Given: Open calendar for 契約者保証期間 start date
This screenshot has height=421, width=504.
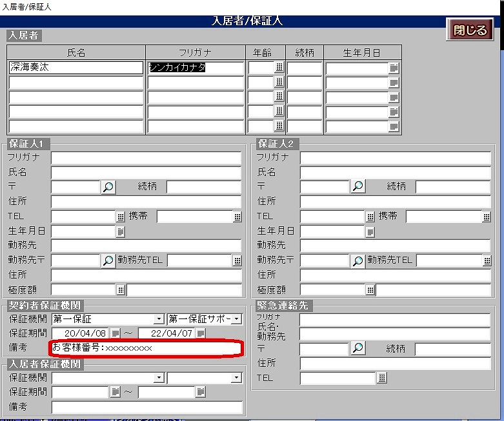Looking at the screenshot, I should (x=116, y=333).
